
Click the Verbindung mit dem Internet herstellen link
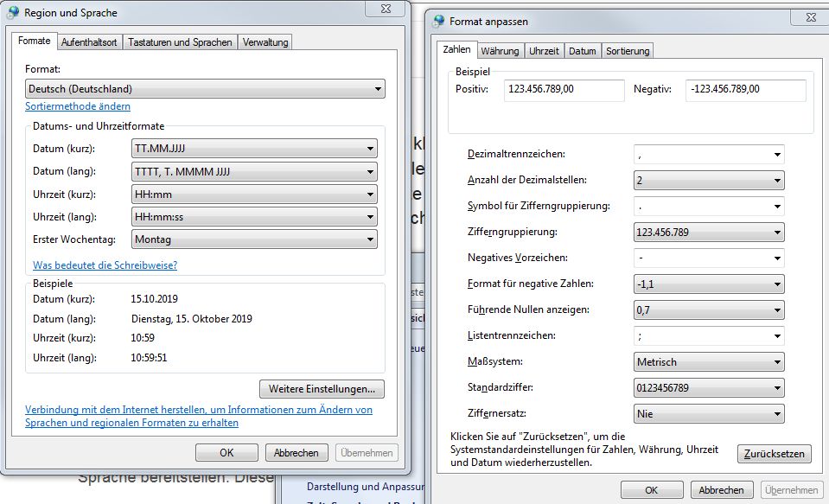(199, 416)
